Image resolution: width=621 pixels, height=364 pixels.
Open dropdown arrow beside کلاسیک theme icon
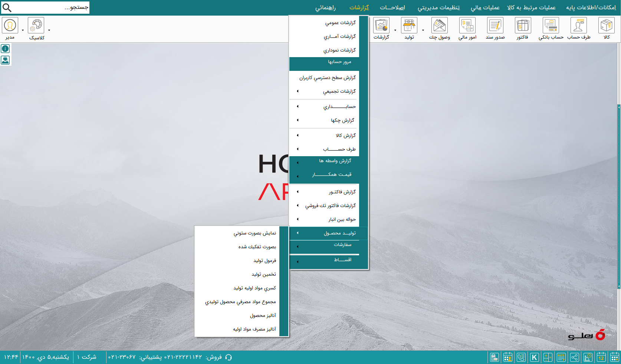(49, 30)
